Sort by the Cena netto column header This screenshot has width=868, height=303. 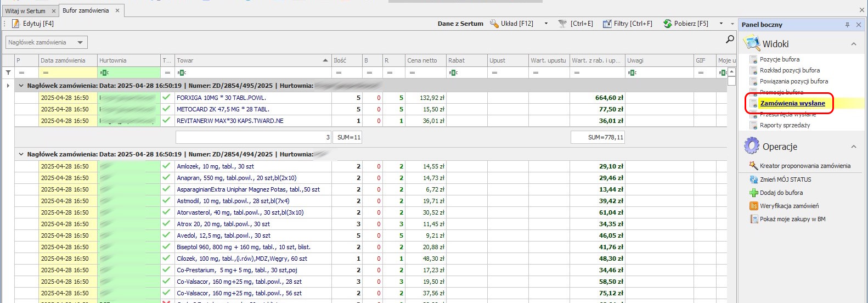coord(422,60)
